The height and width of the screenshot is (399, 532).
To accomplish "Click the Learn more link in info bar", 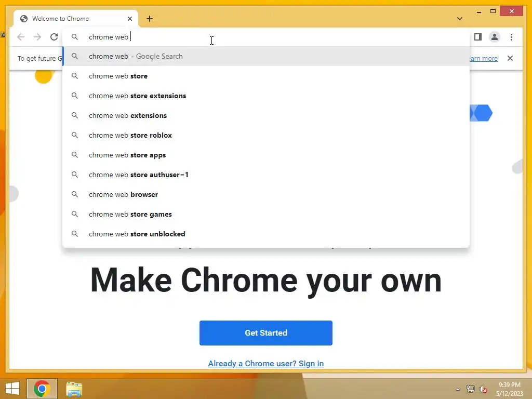I will point(483,58).
